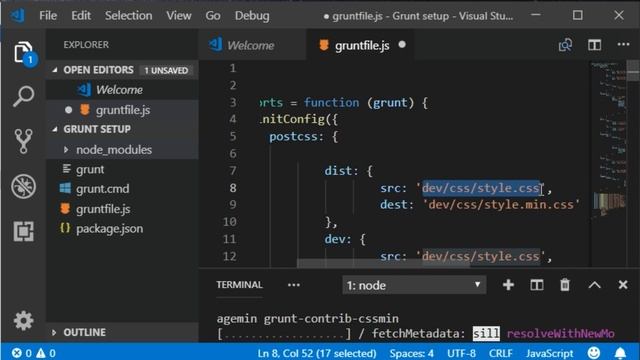The width and height of the screenshot is (640, 360).
Task: Click grunt.cmd Windows file icon
Action: point(65,188)
